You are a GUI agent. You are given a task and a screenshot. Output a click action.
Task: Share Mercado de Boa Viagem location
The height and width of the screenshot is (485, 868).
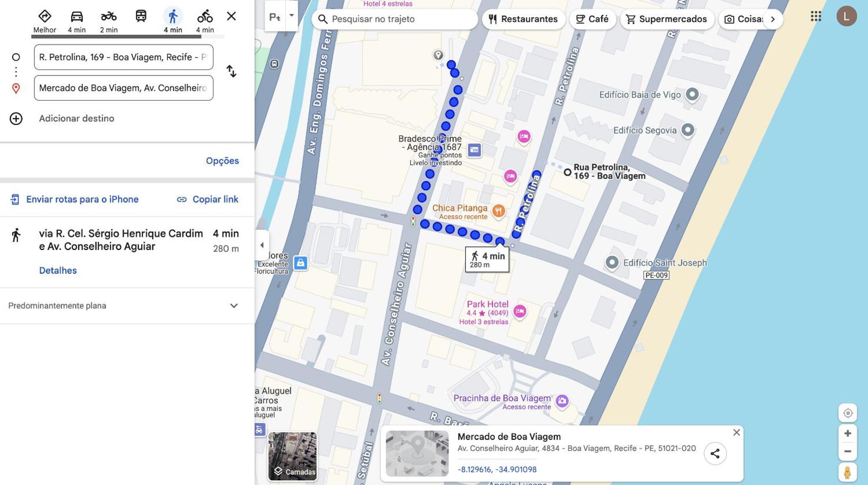pos(715,454)
